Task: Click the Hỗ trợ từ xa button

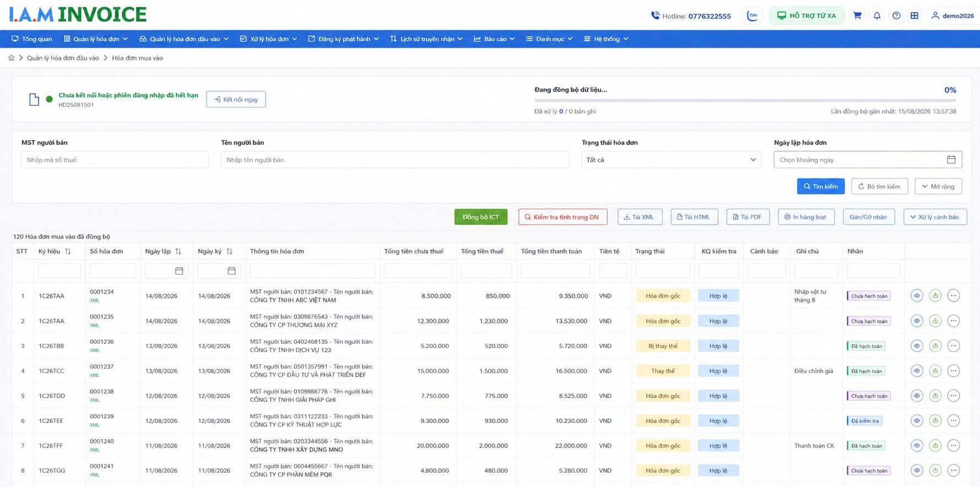Action: point(806,15)
